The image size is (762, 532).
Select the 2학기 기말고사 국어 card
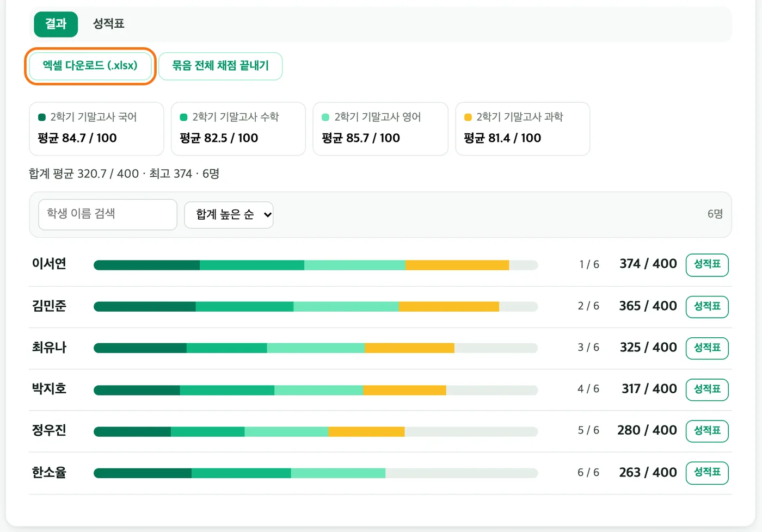pyautogui.click(x=96, y=129)
